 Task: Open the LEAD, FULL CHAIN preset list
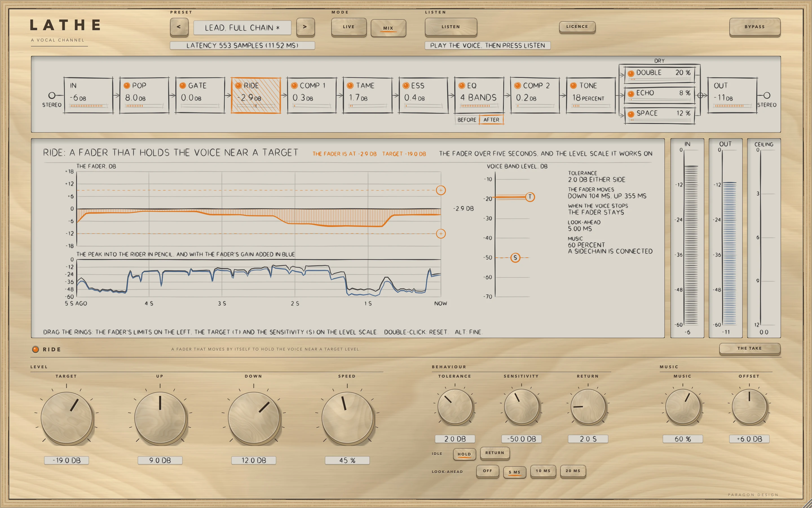242,28
